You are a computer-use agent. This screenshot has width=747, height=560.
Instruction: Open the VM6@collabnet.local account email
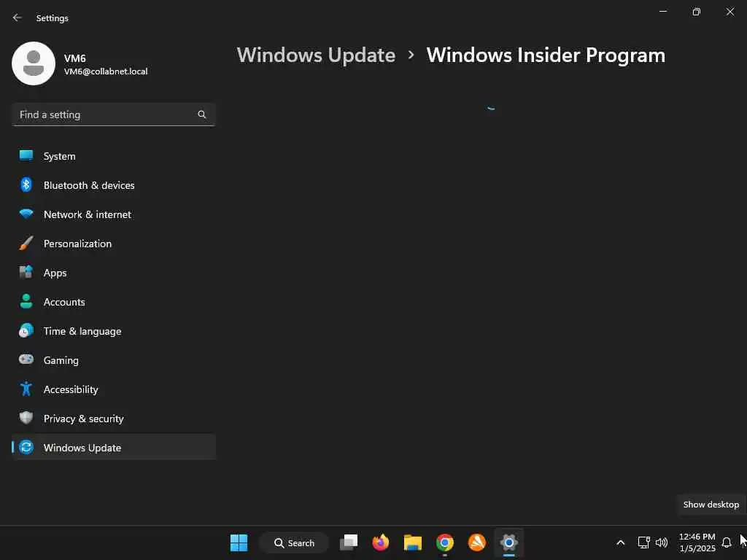[x=106, y=71]
